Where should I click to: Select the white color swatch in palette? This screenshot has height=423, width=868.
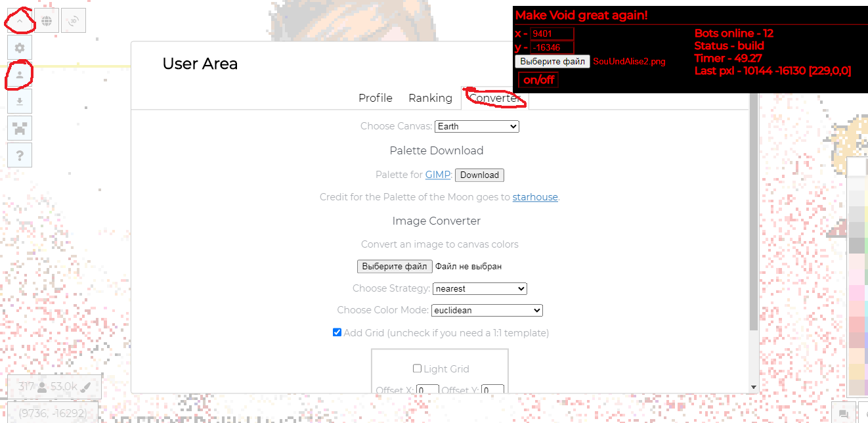857,168
